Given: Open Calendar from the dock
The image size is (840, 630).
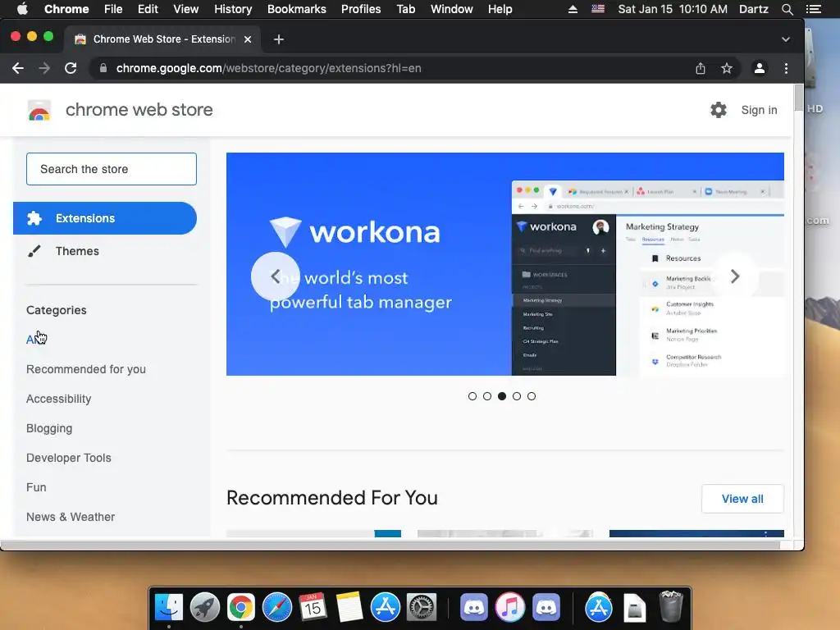Looking at the screenshot, I should pos(313,607).
